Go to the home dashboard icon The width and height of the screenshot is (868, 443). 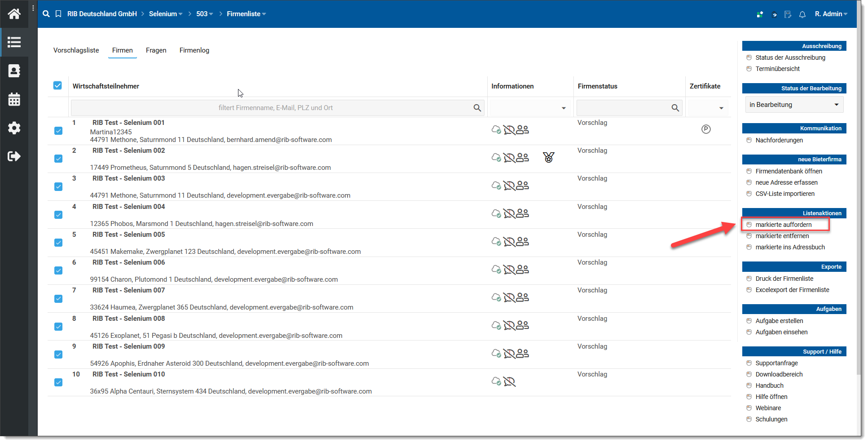tap(14, 14)
